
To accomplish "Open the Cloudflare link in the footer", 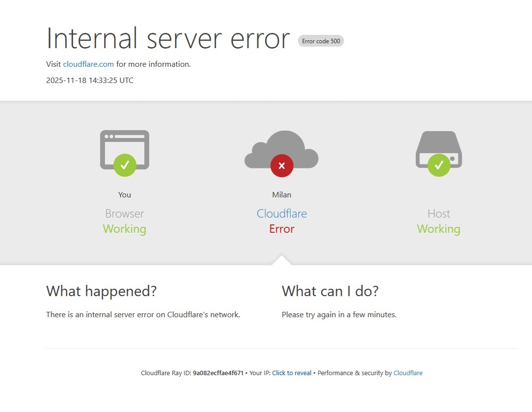I will tap(408, 373).
